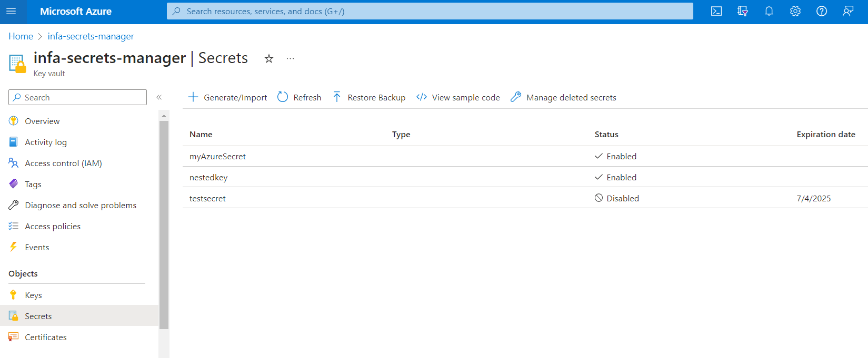Click the key vault icon next to the title

[17, 64]
